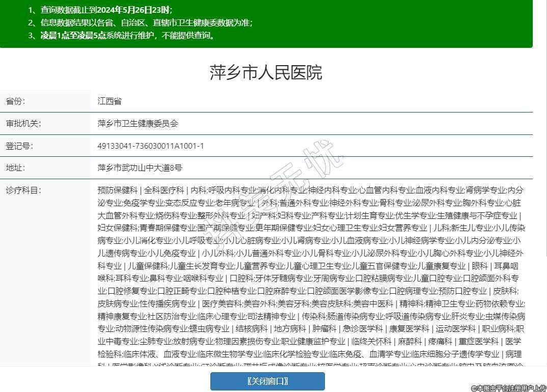Click the 诊疗科目 field label
The height and width of the screenshot is (392, 547).
[23, 190]
